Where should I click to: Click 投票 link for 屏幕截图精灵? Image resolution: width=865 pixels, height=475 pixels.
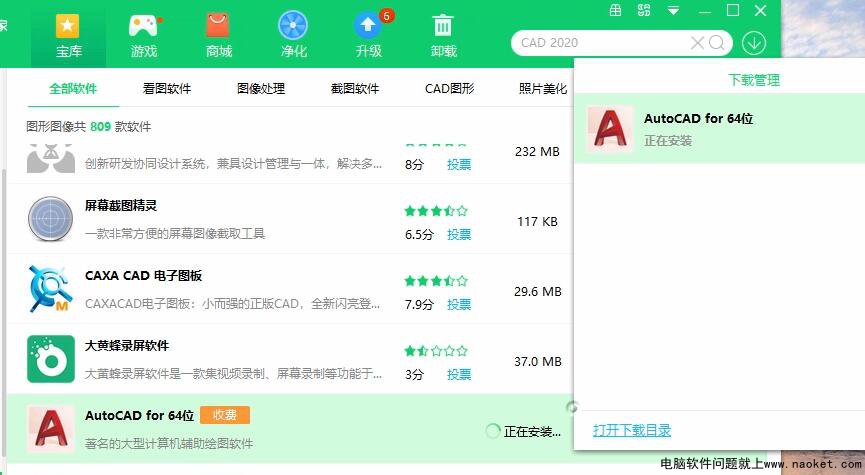(x=459, y=234)
